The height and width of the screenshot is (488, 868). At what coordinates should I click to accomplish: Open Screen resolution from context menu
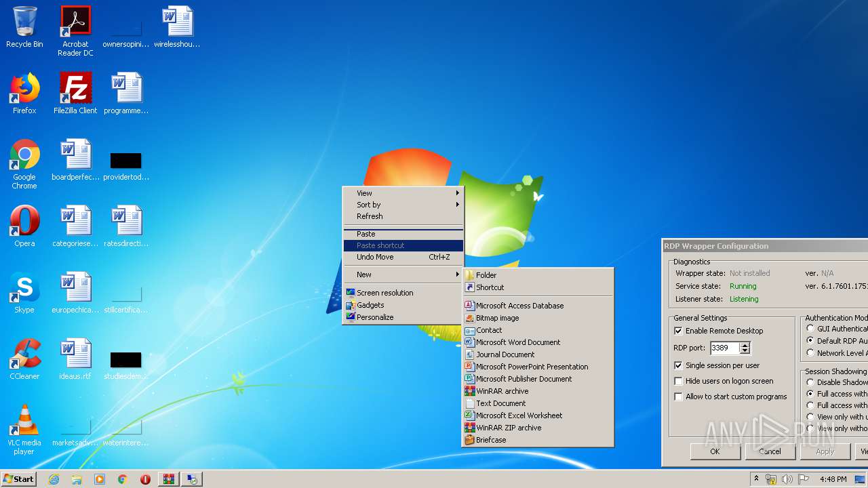pos(403,293)
